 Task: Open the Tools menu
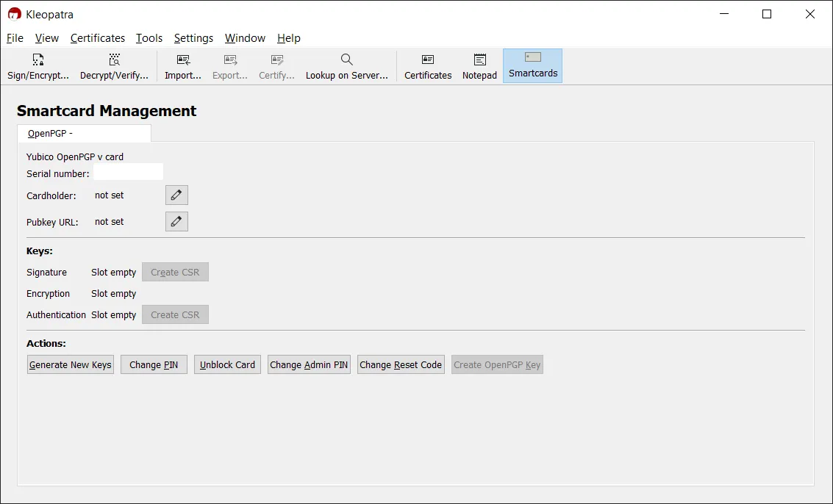point(149,38)
